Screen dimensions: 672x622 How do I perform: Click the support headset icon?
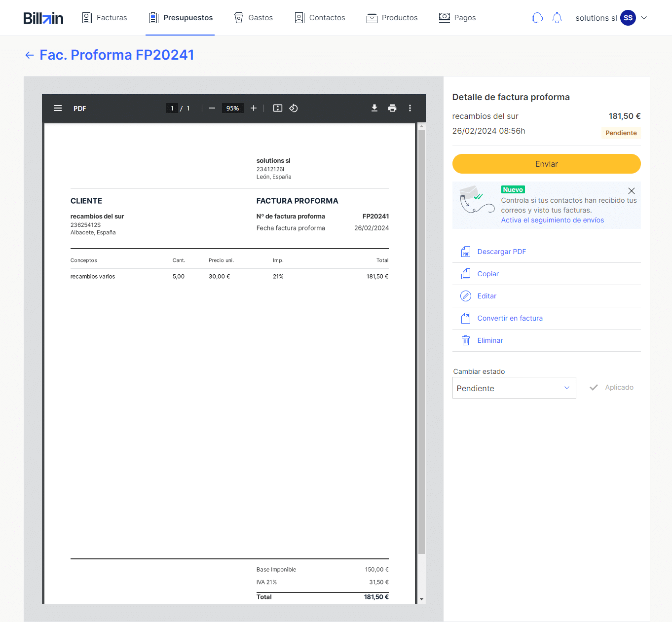[x=537, y=18]
